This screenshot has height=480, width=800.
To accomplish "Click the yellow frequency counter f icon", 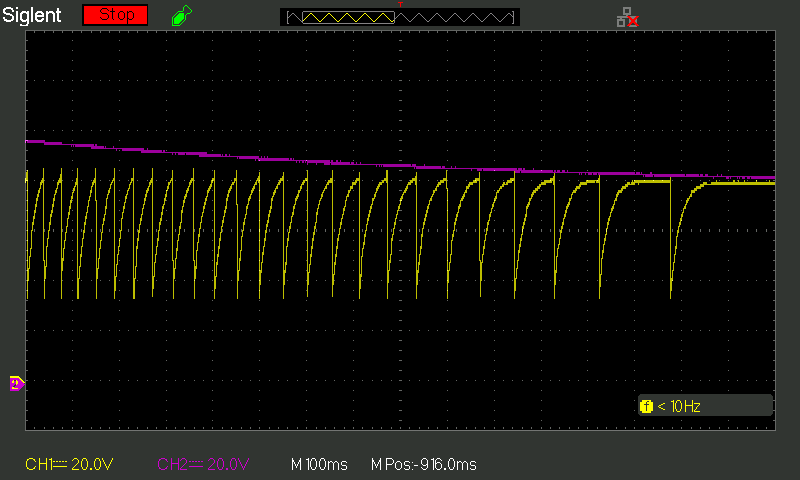I will coord(646,406).
